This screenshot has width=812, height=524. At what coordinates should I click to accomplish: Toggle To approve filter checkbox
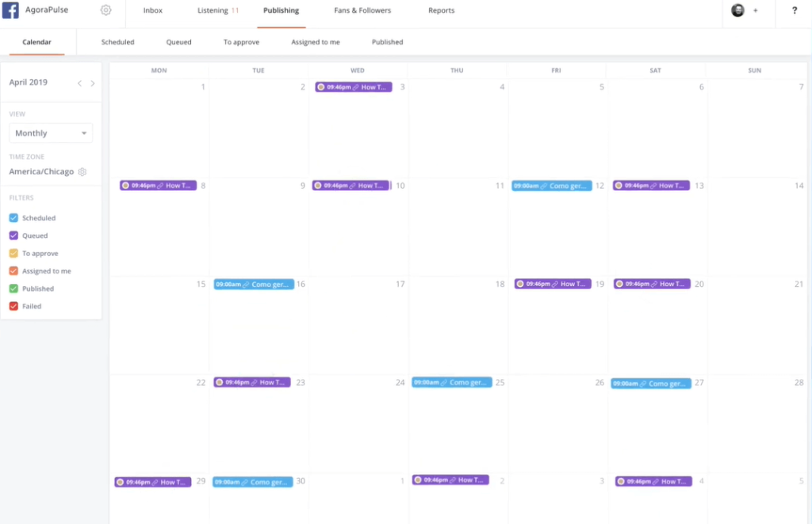tap(13, 253)
